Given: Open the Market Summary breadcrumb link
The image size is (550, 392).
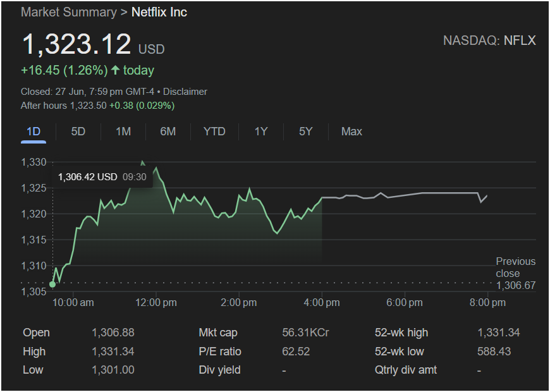Looking at the screenshot, I should (69, 12).
